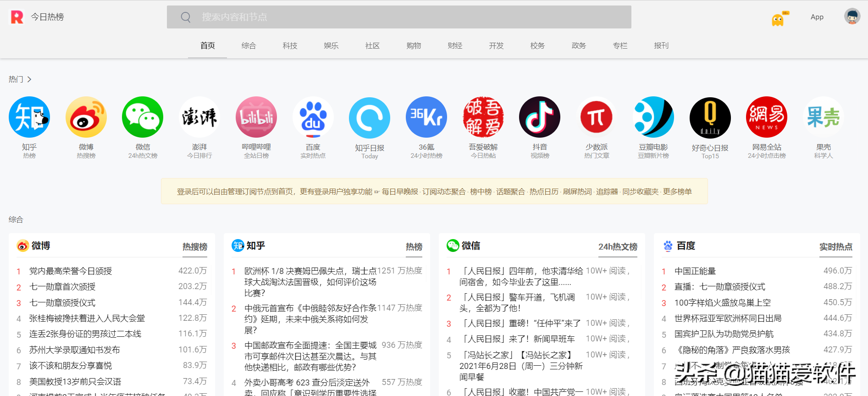The image size is (868, 396).
Task: Open Baidu item 中国正能量
Action: pos(695,271)
